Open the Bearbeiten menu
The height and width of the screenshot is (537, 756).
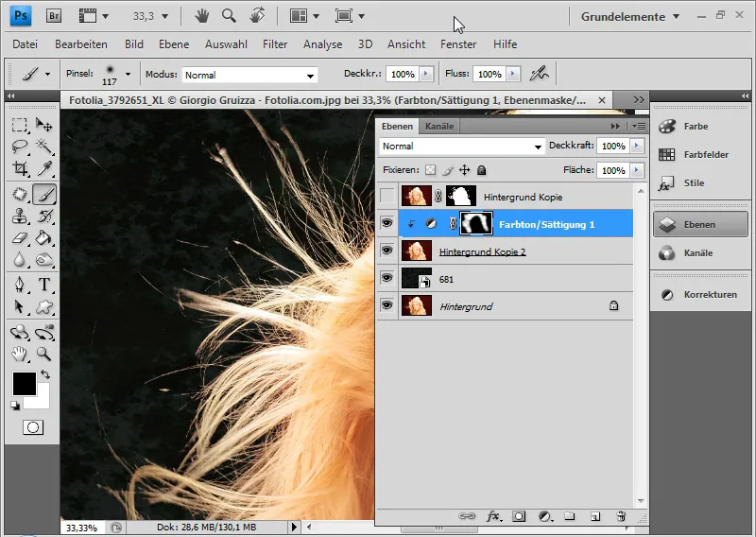[x=81, y=44]
